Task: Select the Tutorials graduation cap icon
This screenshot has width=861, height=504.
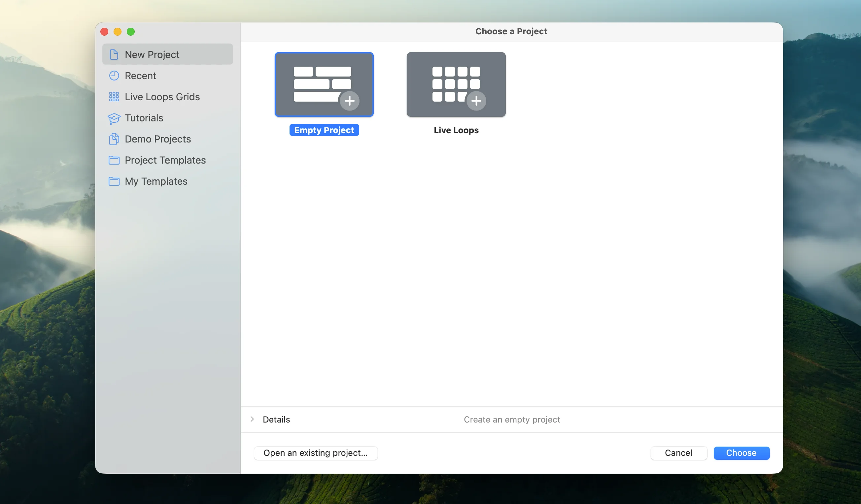Action: (x=114, y=118)
